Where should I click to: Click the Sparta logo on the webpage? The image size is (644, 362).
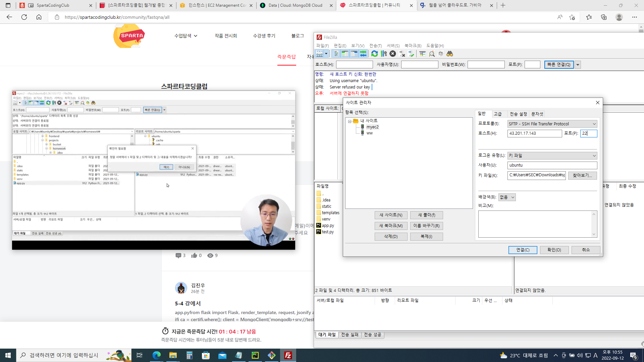tap(129, 36)
